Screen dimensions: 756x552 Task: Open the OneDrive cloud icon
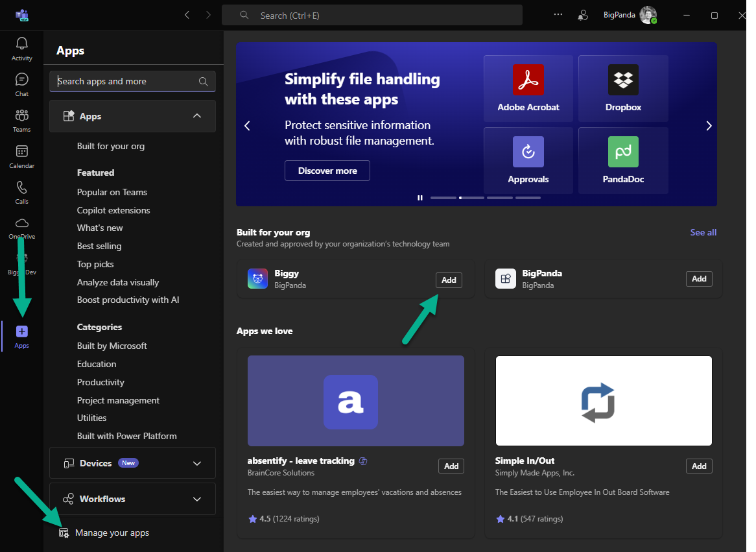tap(21, 227)
